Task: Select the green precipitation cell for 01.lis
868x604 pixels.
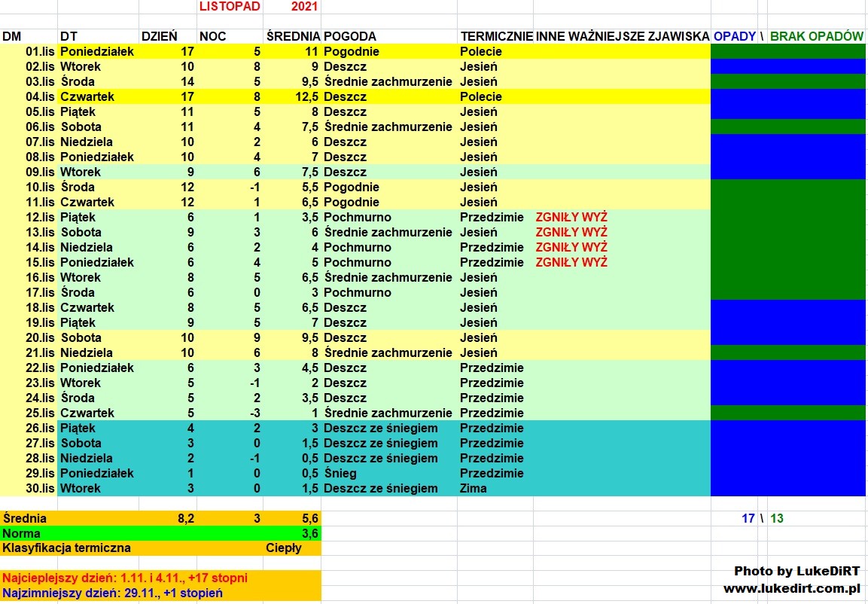Action: 787,52
